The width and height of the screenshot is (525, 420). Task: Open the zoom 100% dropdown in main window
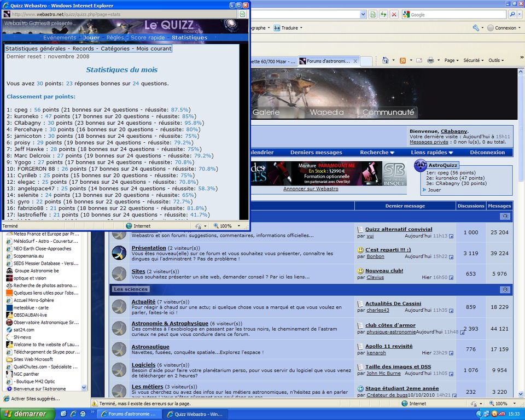[x=515, y=404]
